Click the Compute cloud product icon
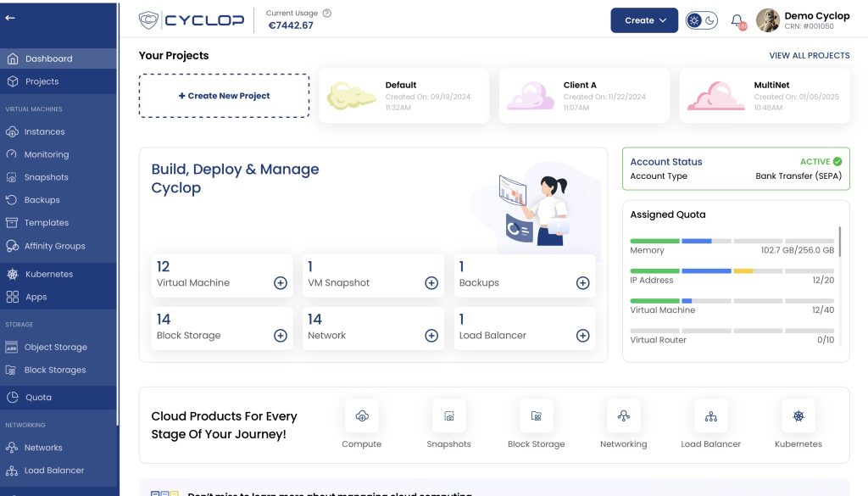Viewport: 868px width, 496px height. (362, 416)
